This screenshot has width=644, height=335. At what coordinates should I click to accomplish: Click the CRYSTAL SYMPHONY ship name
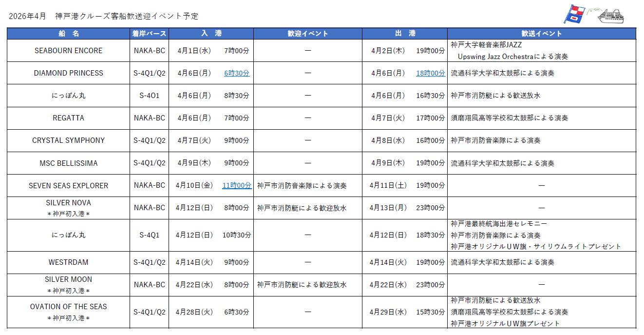click(x=68, y=140)
